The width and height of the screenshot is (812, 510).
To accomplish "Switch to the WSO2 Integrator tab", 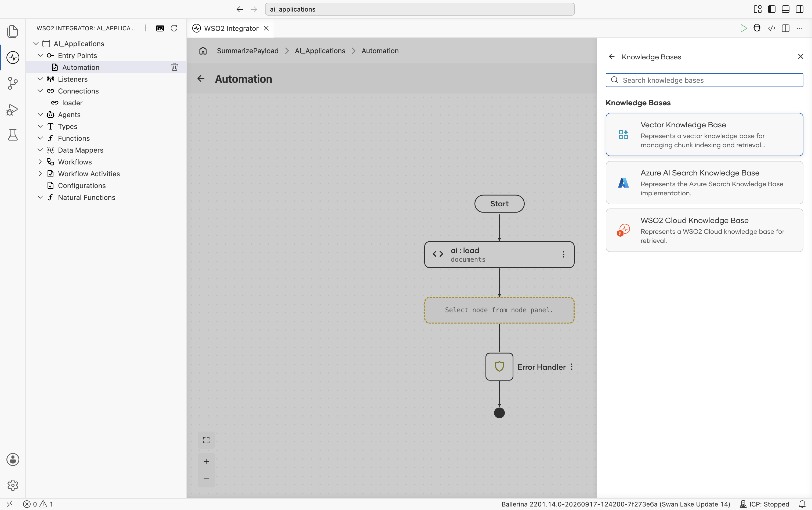I will [x=231, y=28].
